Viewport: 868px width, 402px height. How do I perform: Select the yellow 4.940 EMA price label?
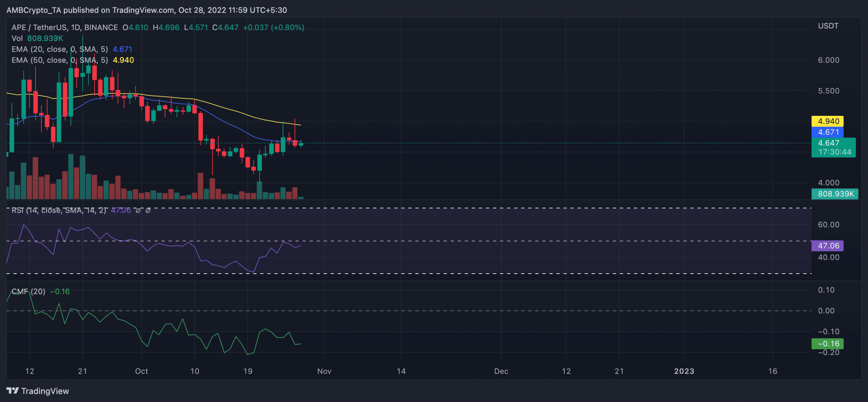pos(827,121)
